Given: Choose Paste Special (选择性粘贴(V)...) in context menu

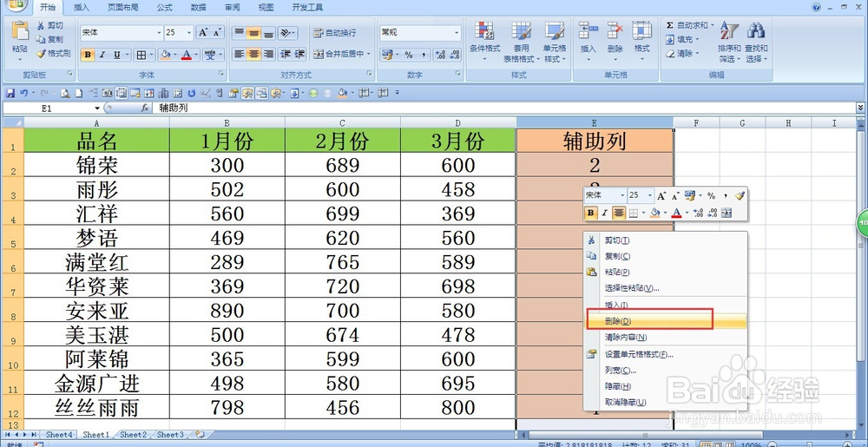Looking at the screenshot, I should pos(666,288).
